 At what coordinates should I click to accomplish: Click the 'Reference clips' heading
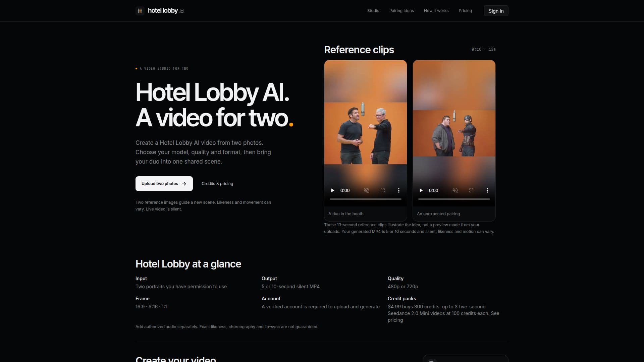(x=359, y=50)
